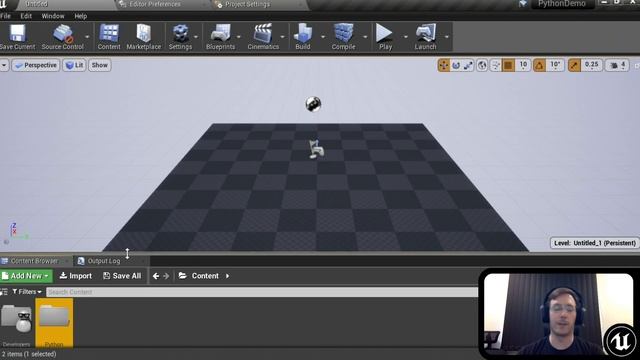Click the Compile toolbar icon
Image resolution: width=640 pixels, height=360 pixels.
click(x=343, y=37)
